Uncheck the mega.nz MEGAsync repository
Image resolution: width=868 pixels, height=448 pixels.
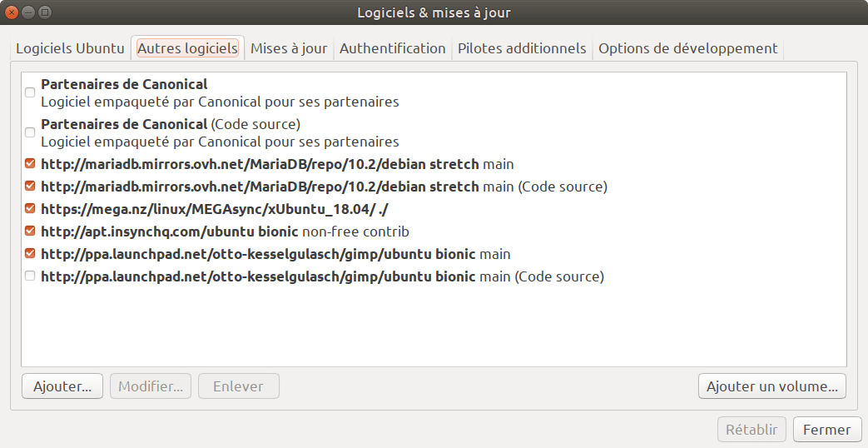(30, 209)
